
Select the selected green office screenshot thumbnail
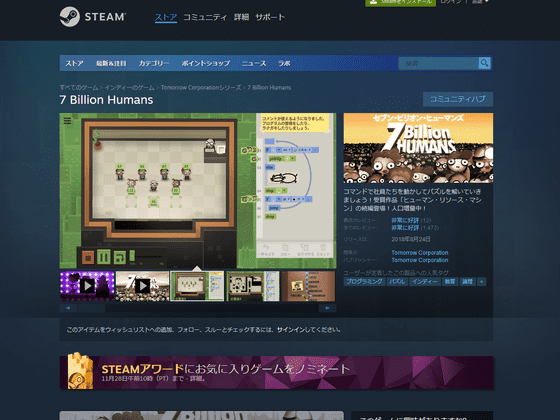coord(197,286)
